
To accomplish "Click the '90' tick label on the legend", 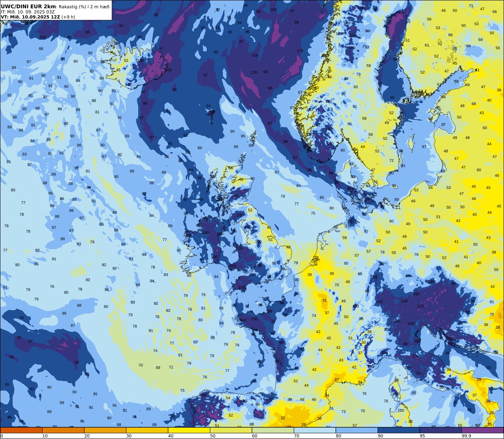I will coord(380,436).
